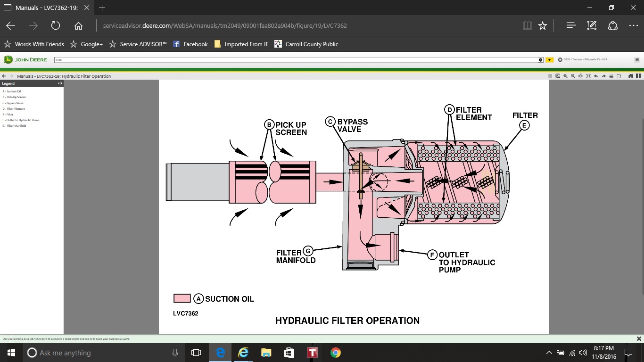The image size is (644, 362).
Task: Add page to favorites with star
Action: pos(543,26)
